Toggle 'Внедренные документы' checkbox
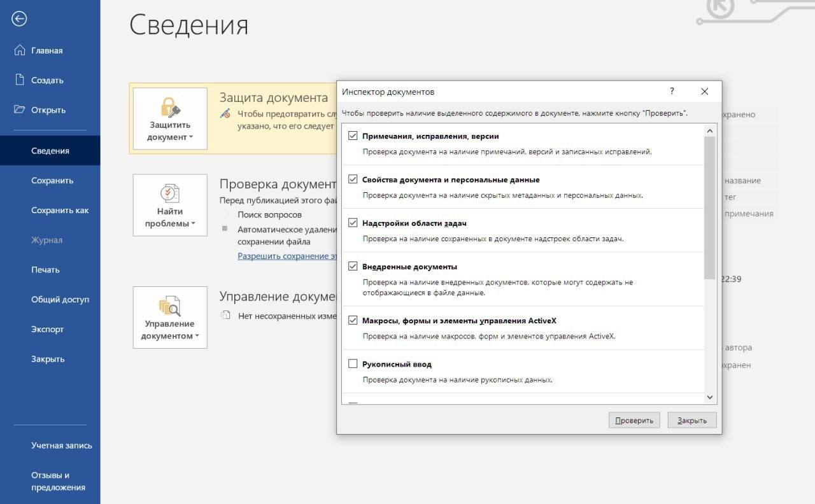The image size is (815, 504). [353, 267]
